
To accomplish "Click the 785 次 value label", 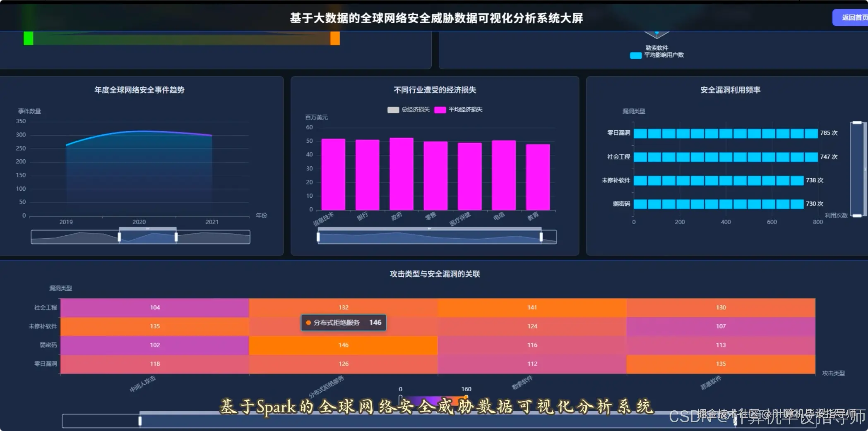I will click(x=829, y=133).
